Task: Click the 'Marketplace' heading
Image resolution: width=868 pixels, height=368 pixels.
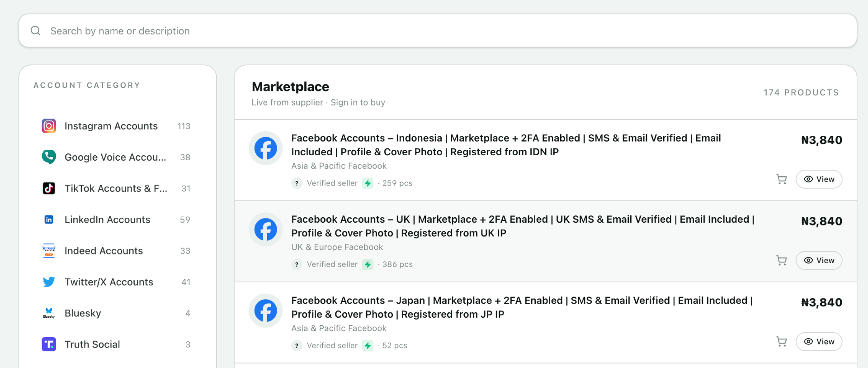Action: click(x=290, y=86)
